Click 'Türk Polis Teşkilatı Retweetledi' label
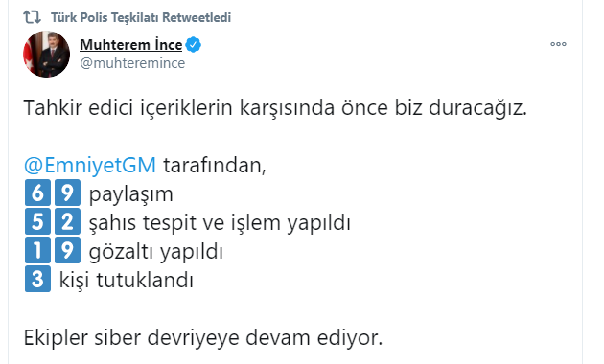This screenshot has width=604, height=364. click(x=141, y=17)
